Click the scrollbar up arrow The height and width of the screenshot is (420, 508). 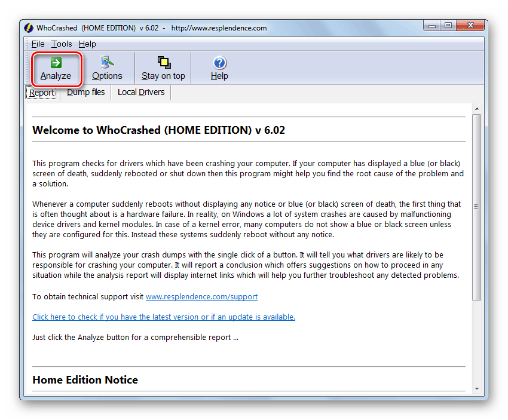tap(477, 109)
